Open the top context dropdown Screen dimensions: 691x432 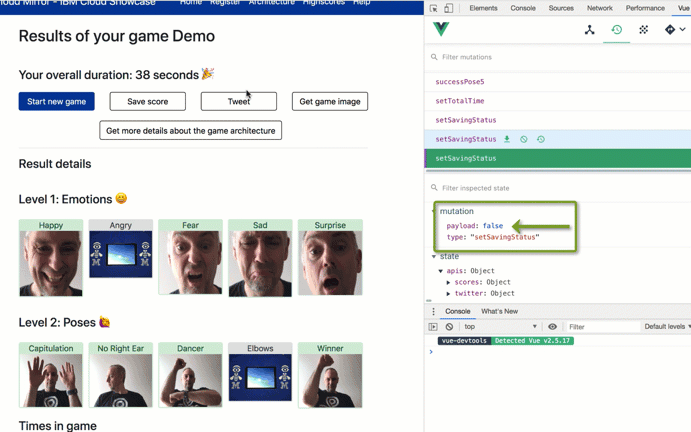500,327
